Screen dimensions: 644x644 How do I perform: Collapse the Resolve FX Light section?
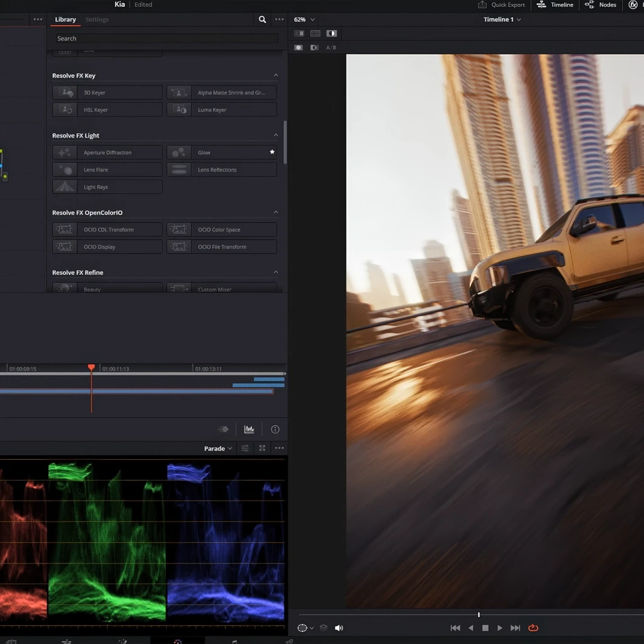click(275, 135)
